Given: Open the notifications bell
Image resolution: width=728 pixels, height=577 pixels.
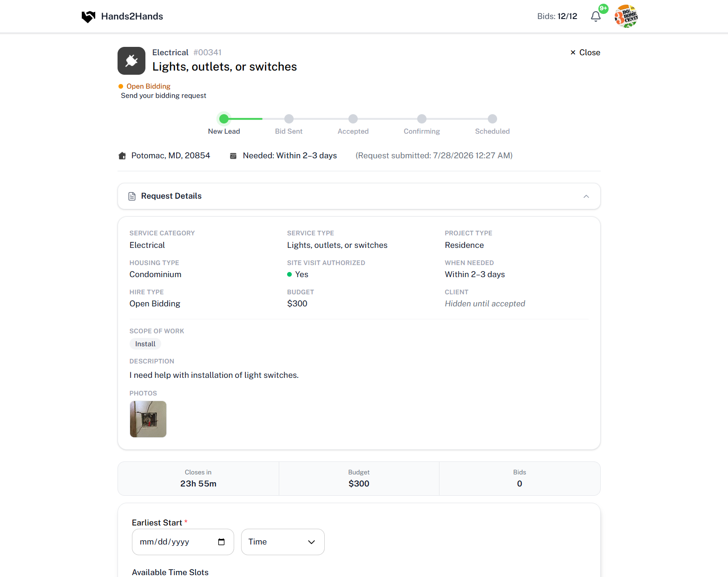Looking at the screenshot, I should tap(596, 17).
